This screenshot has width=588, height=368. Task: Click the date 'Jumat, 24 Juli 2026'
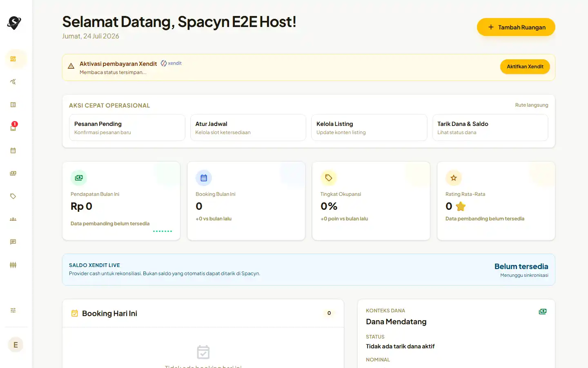coord(91,36)
